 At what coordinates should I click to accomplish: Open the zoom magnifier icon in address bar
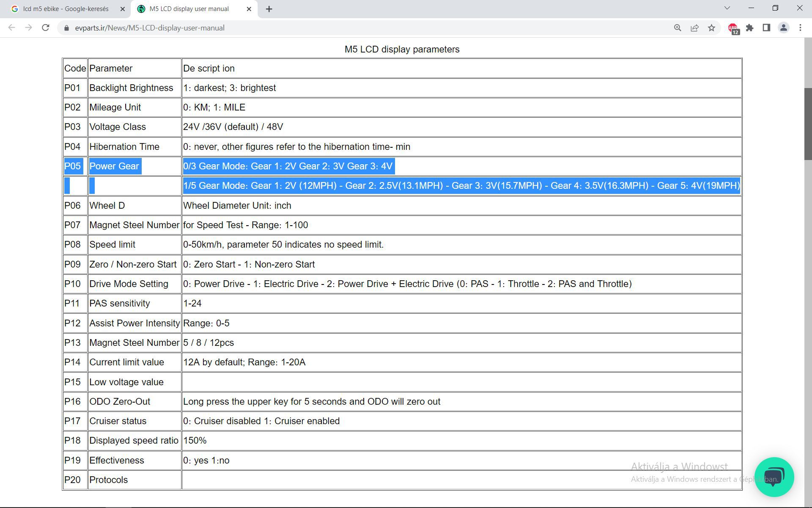(678, 28)
